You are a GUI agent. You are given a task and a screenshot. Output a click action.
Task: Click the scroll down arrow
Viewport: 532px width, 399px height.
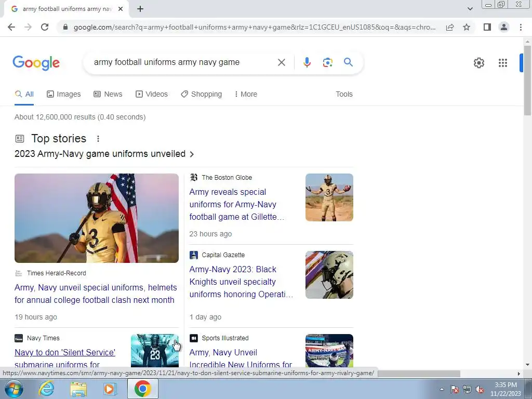coord(527,365)
